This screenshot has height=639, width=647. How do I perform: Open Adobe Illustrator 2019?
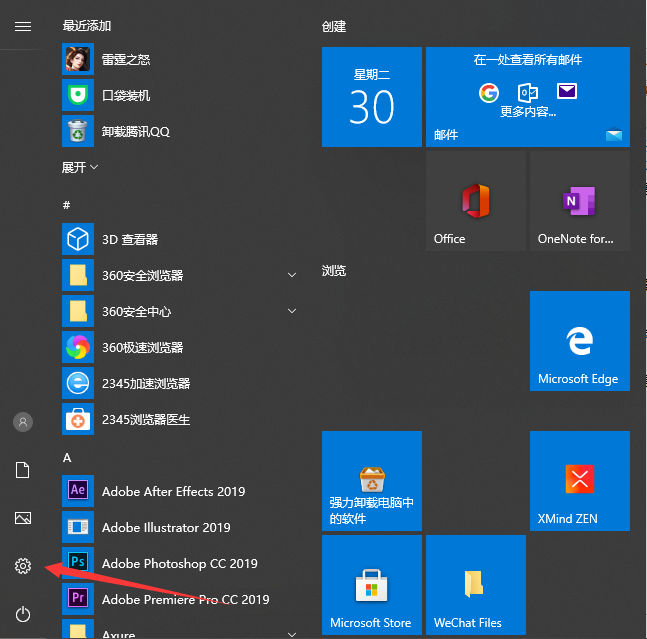tap(166, 527)
